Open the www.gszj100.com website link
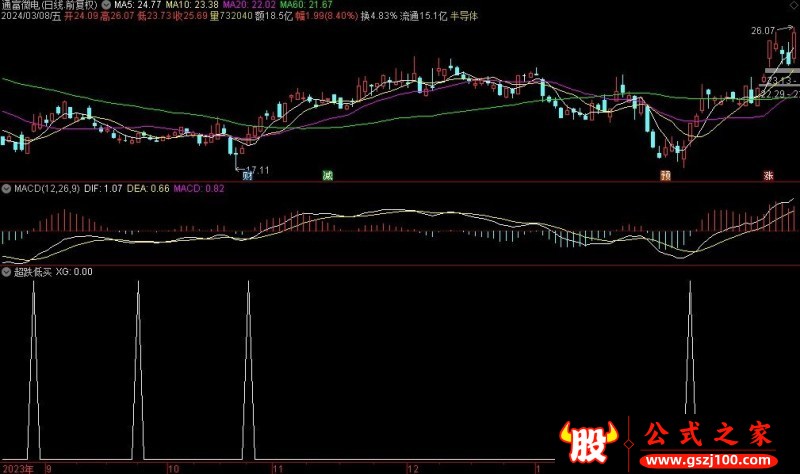 pyautogui.click(x=710, y=459)
